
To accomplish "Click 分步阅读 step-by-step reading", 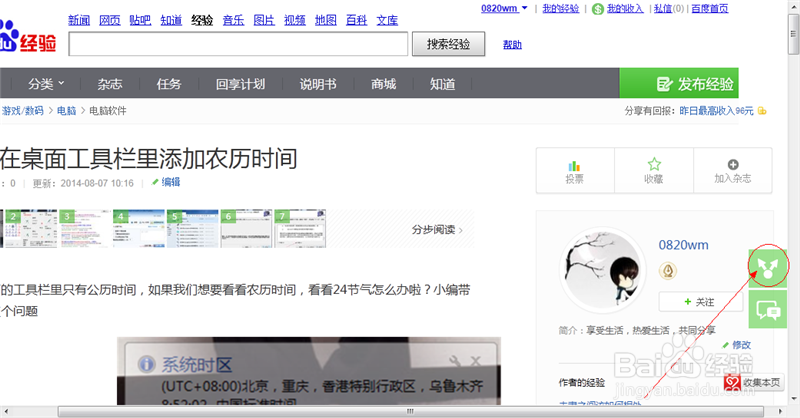I will tap(437, 230).
